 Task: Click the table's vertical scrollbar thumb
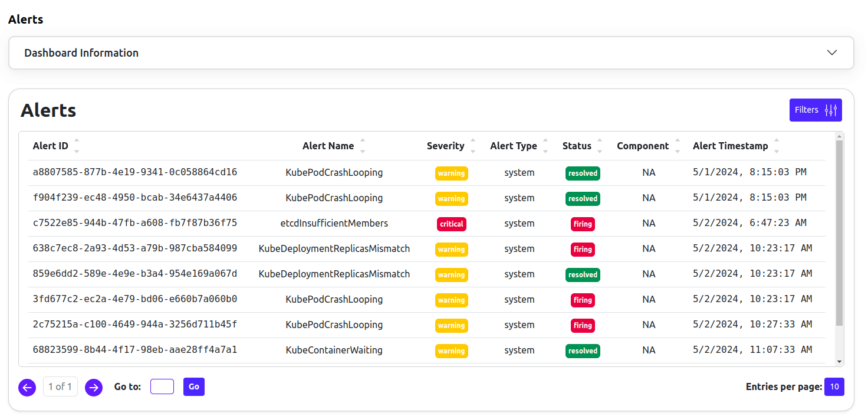tap(840, 233)
